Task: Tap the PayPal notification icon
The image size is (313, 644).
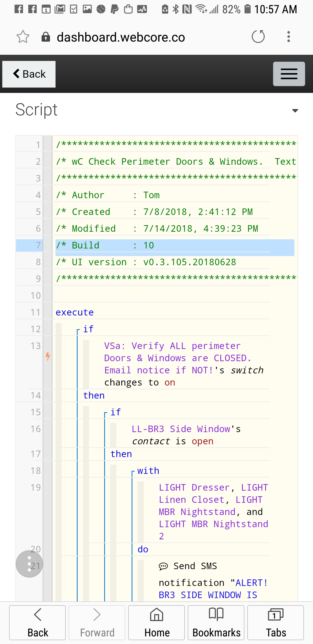Action: point(114,9)
